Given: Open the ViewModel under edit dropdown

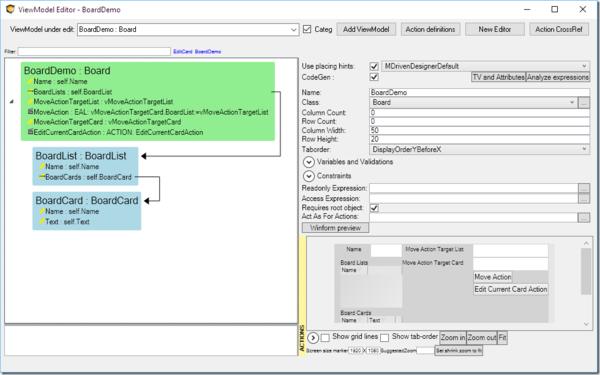Looking at the screenshot, I should pos(293,29).
